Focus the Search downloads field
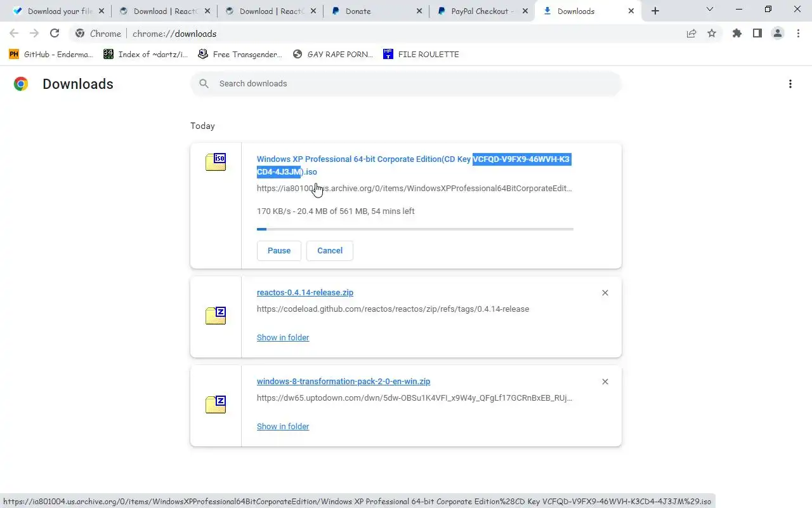Viewport: 812px width, 508px height. tap(406, 84)
